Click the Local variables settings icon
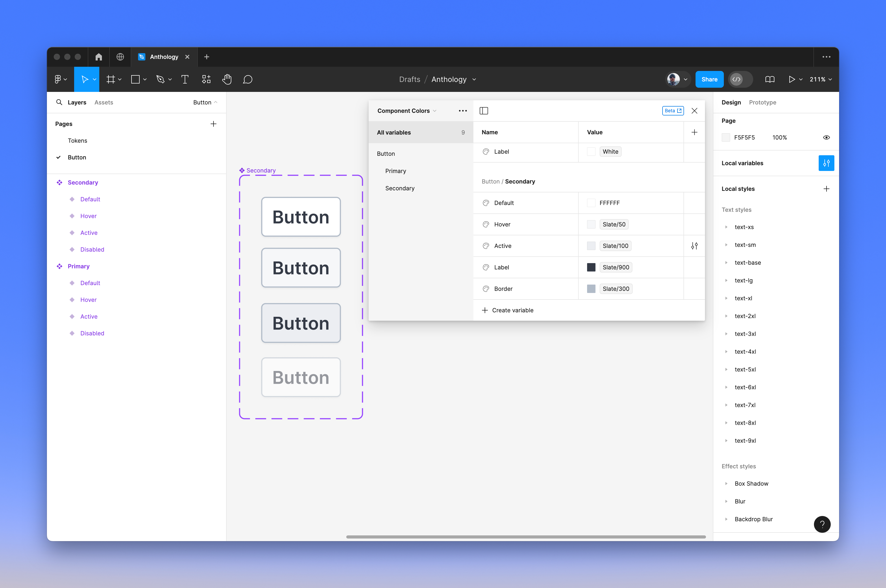Image resolution: width=886 pixels, height=588 pixels. (x=826, y=163)
